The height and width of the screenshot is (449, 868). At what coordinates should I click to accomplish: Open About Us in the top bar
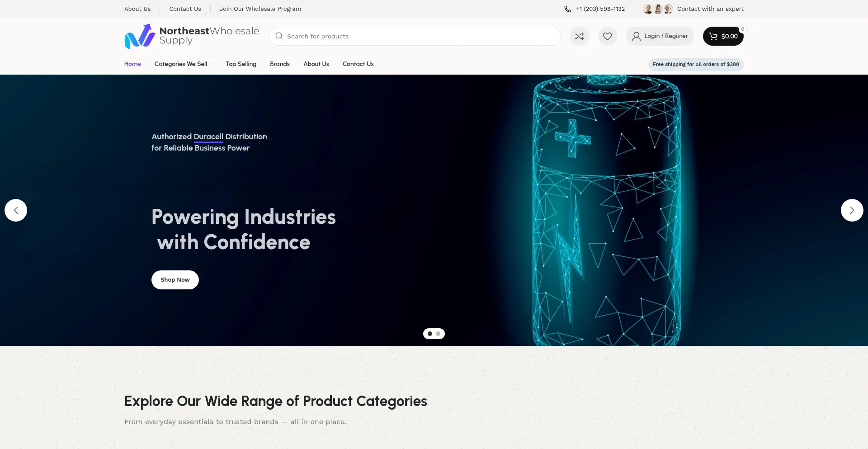tap(137, 9)
